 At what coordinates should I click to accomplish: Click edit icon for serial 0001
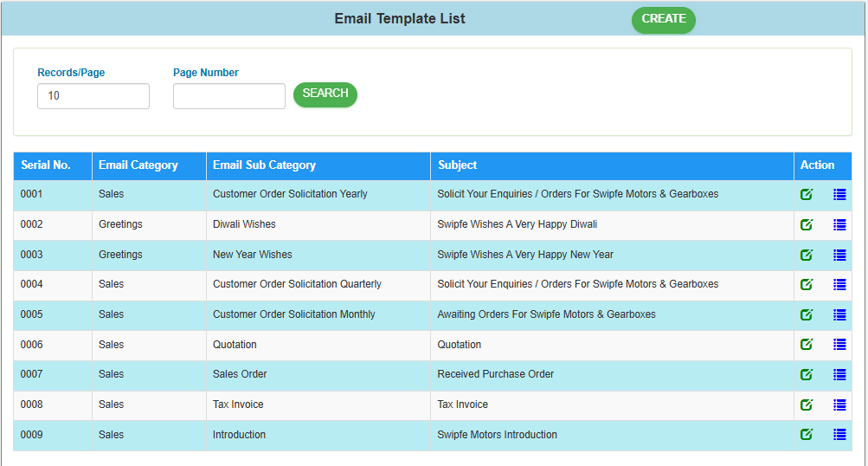pos(807,195)
